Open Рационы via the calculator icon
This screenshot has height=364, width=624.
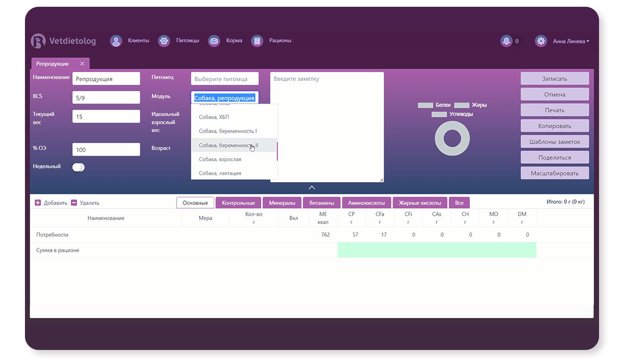coord(257,41)
